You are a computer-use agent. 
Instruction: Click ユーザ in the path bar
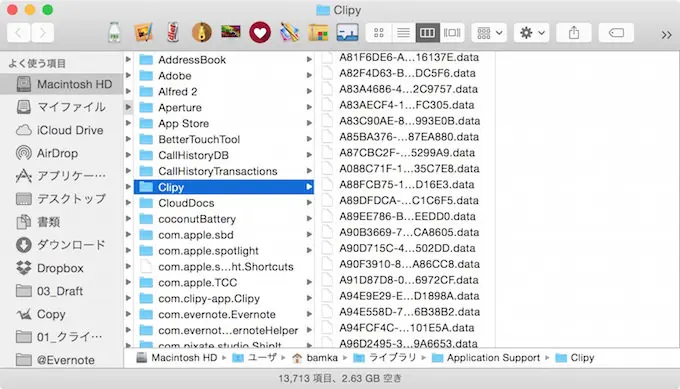click(255, 358)
